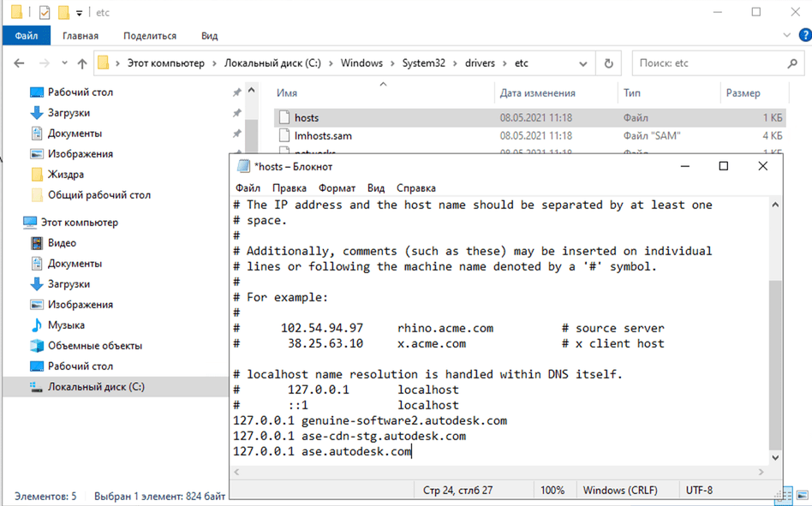Click the Изображения icon under Этот компьютер
The image size is (812, 506).
coord(37,305)
